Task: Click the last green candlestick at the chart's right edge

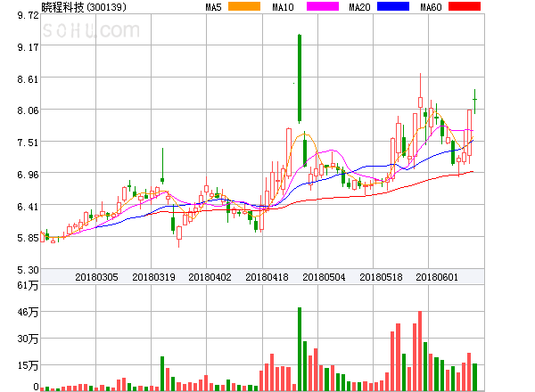Action: [x=474, y=102]
